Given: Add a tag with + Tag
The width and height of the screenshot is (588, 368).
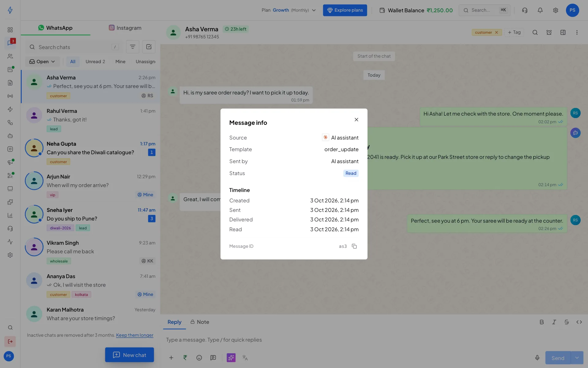Looking at the screenshot, I should (514, 32).
